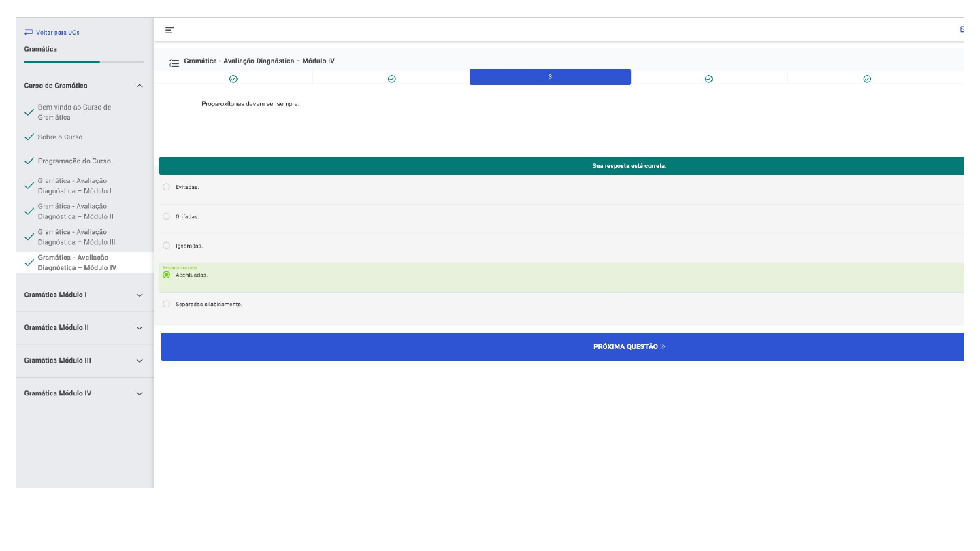Open question 4 checkmark step
This screenshot has width=980, height=551.
coord(708,79)
